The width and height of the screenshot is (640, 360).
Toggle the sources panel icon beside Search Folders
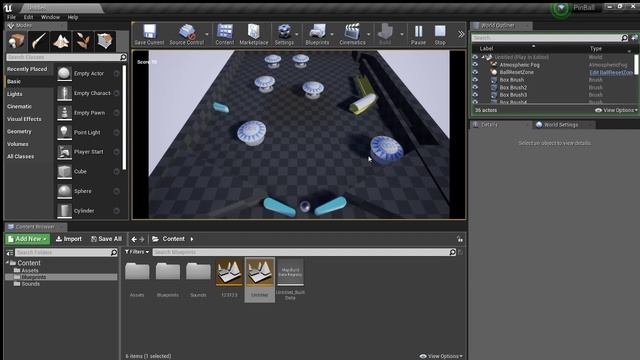coord(9,253)
